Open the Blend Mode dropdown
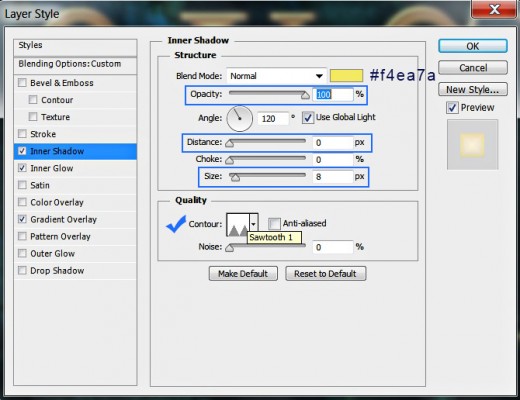This screenshot has width=520, height=400. (276, 76)
